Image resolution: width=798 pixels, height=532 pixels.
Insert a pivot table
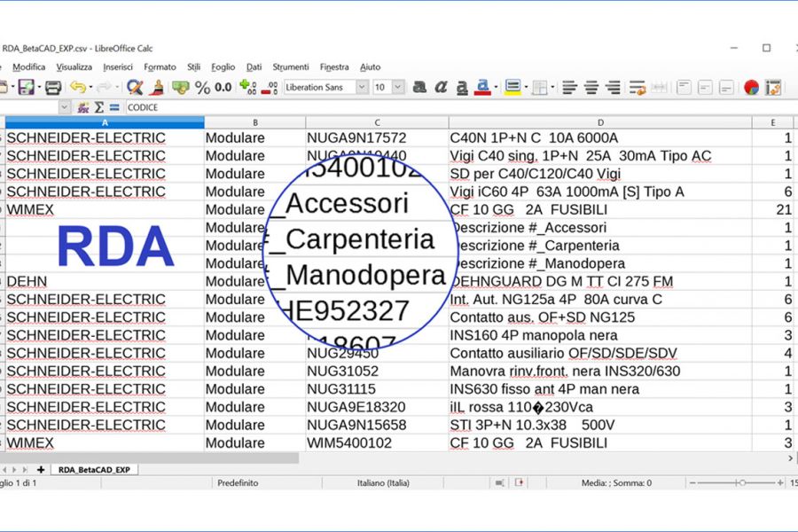pyautogui.click(x=773, y=88)
